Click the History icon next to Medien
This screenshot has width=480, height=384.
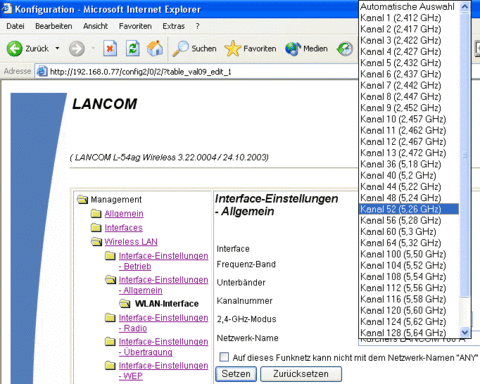[345, 49]
